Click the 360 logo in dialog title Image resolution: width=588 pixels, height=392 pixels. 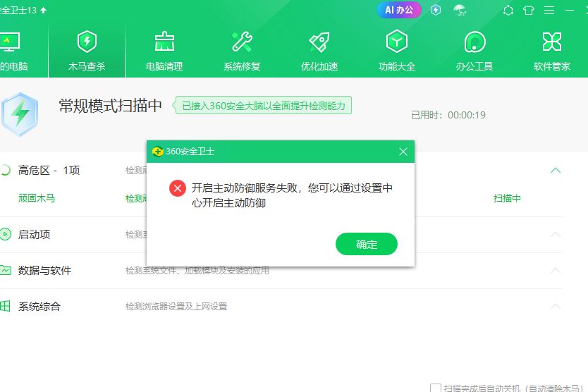(x=157, y=152)
